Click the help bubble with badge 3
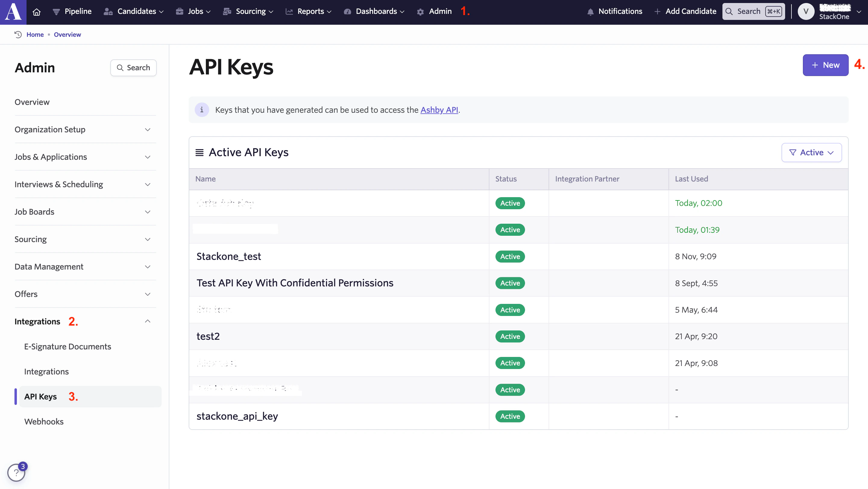Viewport: 868px width, 489px height. coord(16,472)
